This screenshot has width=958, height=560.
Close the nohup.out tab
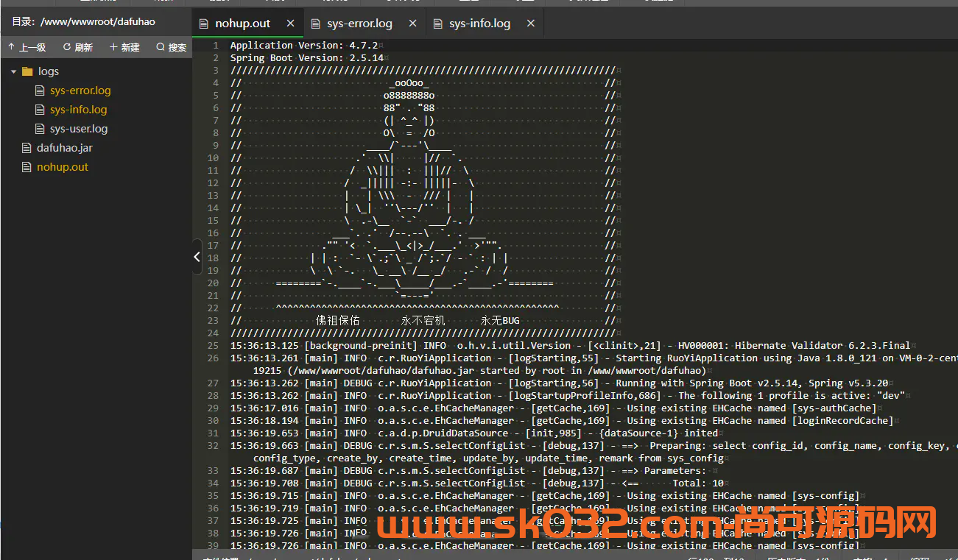(x=291, y=24)
